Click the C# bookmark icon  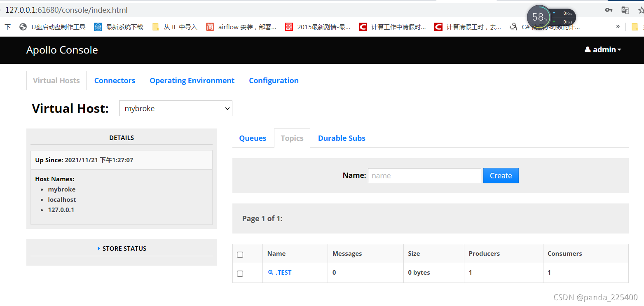513,27
